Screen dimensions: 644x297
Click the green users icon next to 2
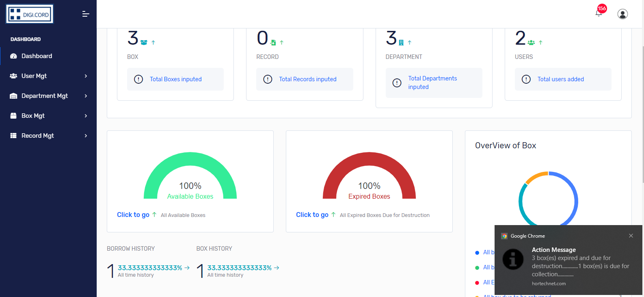pos(531,42)
